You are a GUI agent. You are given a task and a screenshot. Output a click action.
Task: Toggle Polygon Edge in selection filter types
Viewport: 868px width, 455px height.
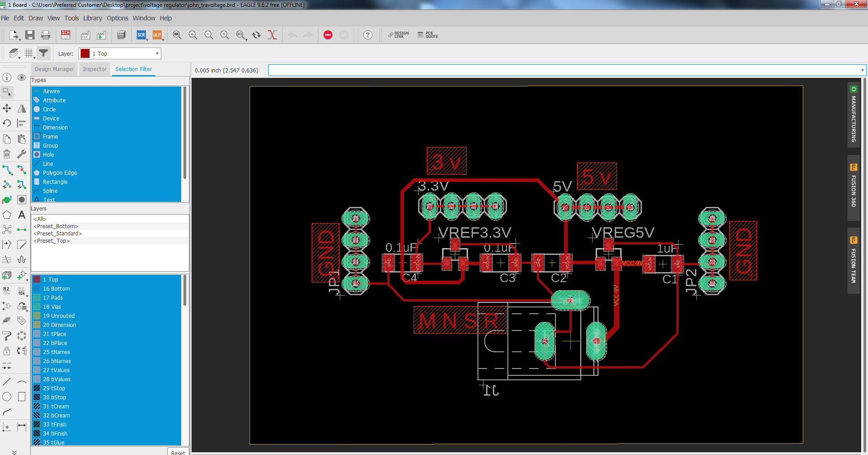click(x=106, y=172)
